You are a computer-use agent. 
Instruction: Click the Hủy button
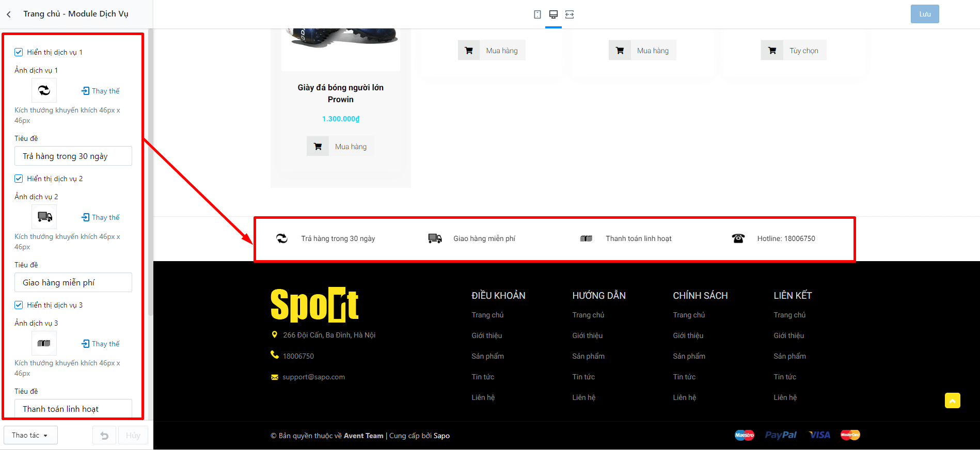pyautogui.click(x=133, y=435)
